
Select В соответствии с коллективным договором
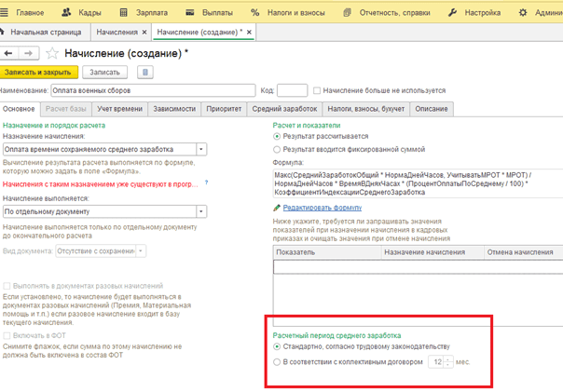[x=277, y=362]
